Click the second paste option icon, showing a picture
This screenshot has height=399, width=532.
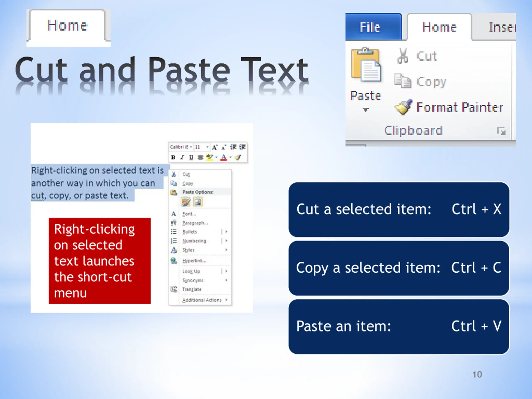[x=198, y=202]
